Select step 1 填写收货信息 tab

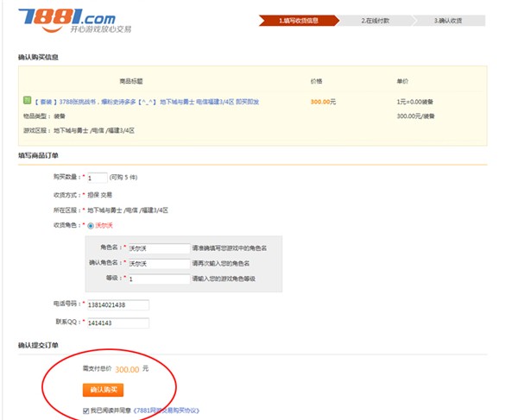click(x=296, y=19)
